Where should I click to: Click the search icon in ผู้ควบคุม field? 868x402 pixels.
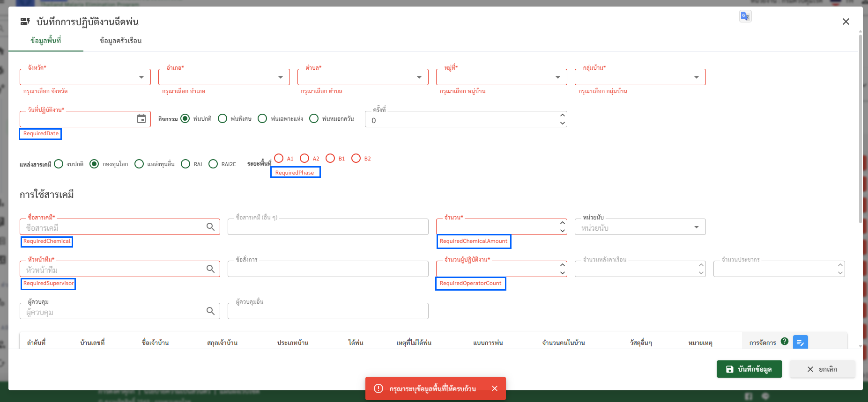coord(210,311)
